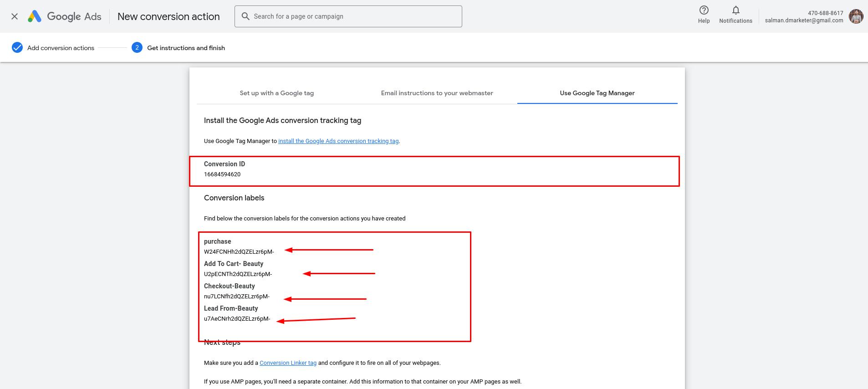Open the install Google Ads conversion tracking tag link
868x389 pixels.
coord(338,141)
